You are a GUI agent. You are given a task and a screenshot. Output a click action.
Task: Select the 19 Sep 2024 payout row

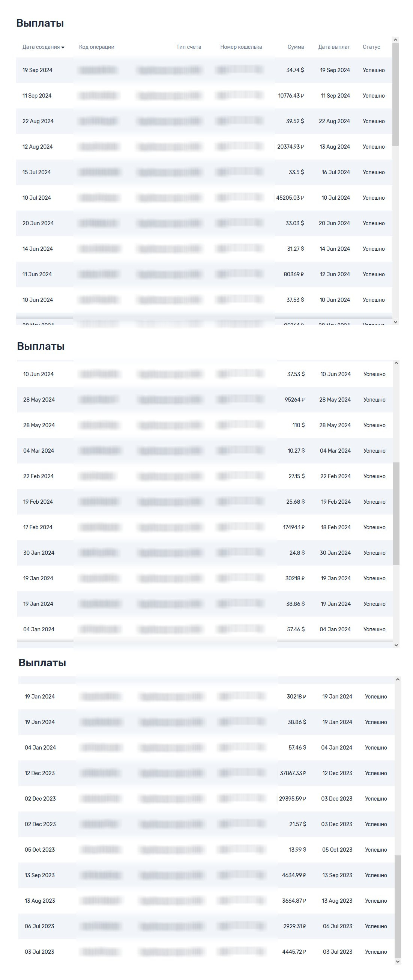(x=204, y=70)
